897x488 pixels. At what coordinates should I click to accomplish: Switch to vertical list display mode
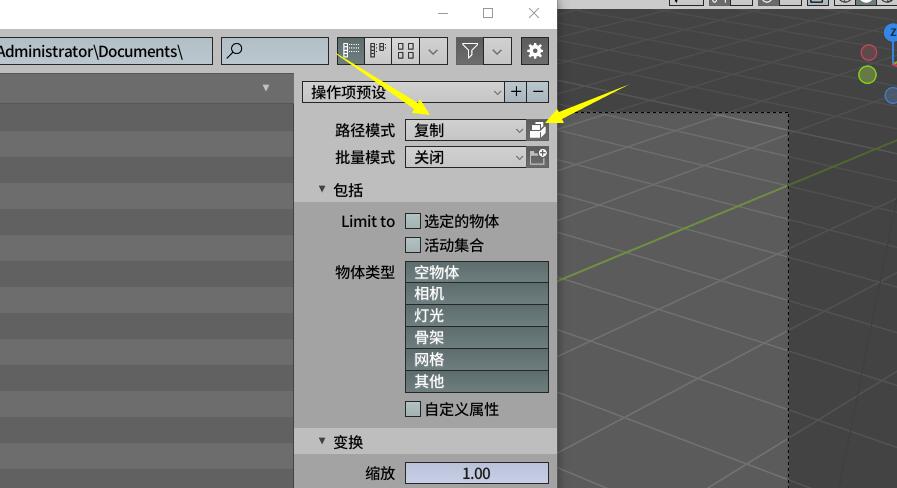pyautogui.click(x=351, y=51)
